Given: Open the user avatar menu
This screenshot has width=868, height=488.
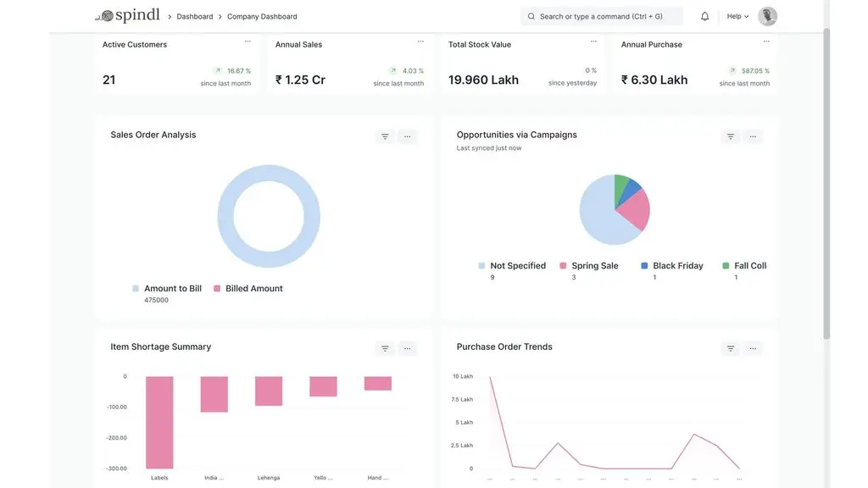Looking at the screenshot, I should coord(767,16).
